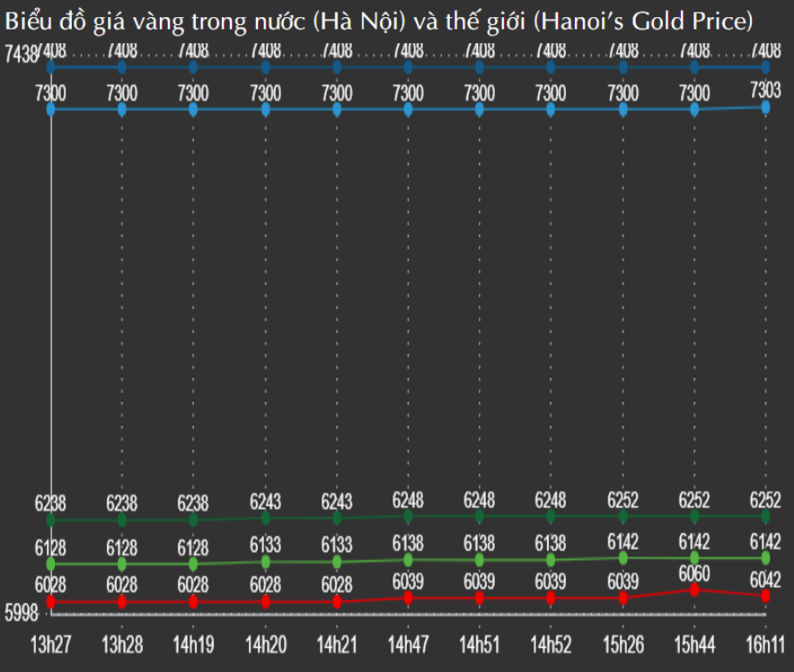
Task: Click the dark blue point at 15h26
Action: pos(622,66)
